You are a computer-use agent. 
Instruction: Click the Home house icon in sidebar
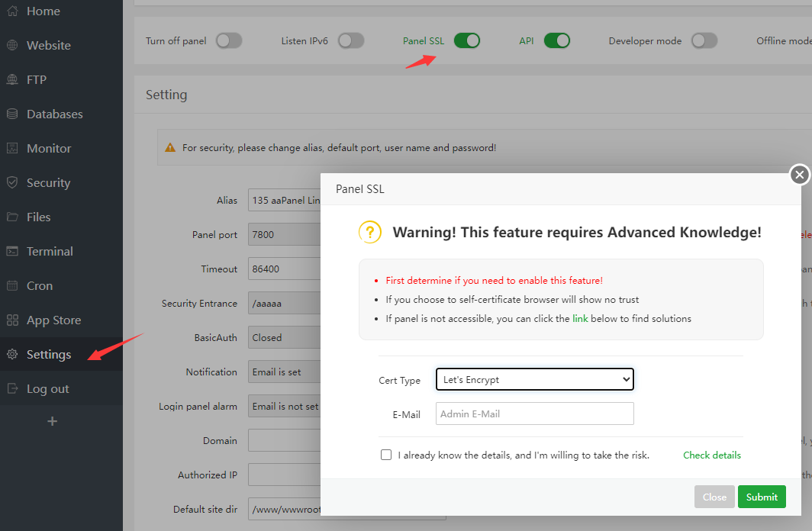pos(12,11)
